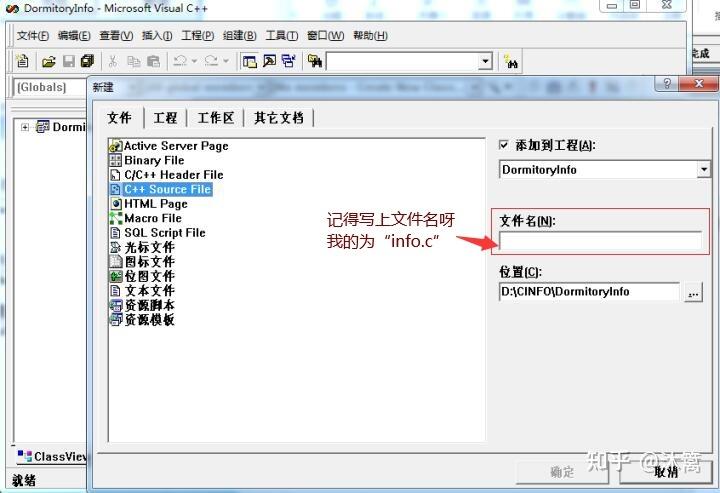Click the browse location ... button
The image size is (720, 493).
pos(694,293)
